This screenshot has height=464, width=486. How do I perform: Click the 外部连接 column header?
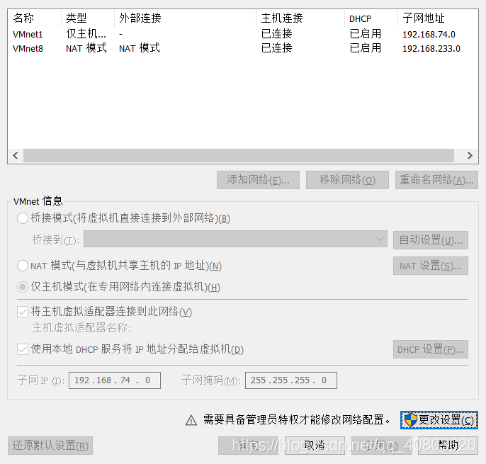(185, 18)
